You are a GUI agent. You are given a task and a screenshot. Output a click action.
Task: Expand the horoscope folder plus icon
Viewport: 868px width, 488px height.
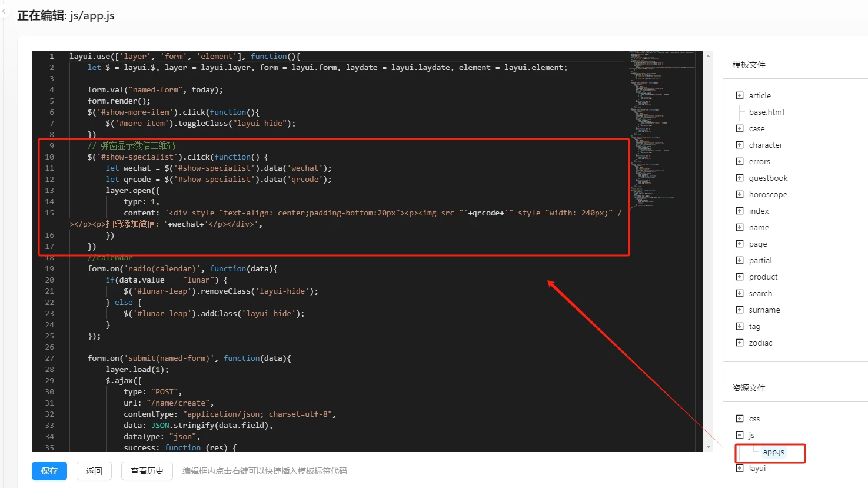tap(739, 194)
